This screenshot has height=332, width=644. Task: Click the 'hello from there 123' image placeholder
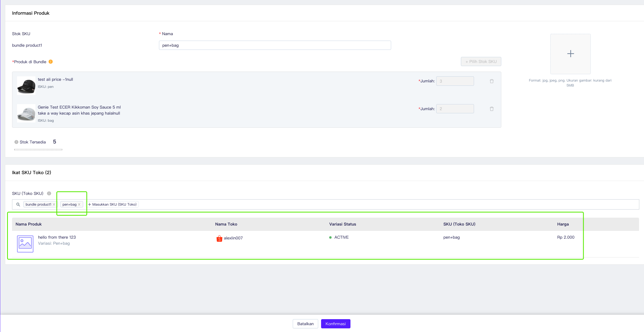[x=25, y=244]
